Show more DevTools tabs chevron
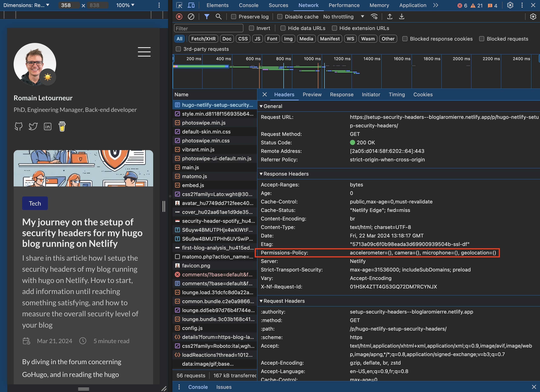This screenshot has height=392, width=540. 436,5
